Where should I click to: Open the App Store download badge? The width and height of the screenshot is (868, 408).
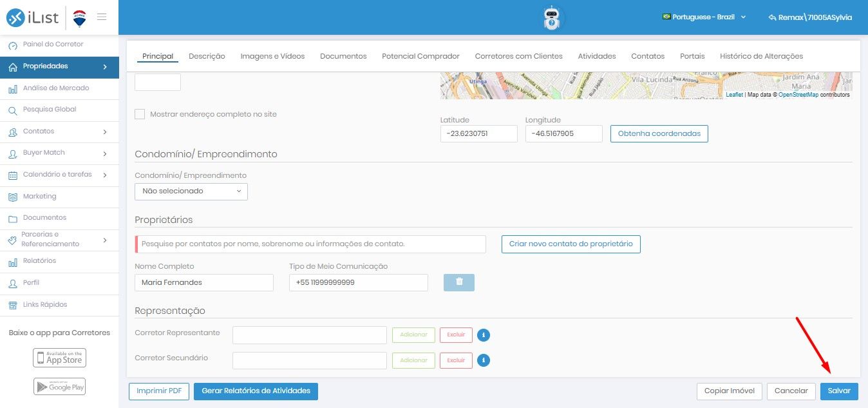pyautogui.click(x=59, y=358)
